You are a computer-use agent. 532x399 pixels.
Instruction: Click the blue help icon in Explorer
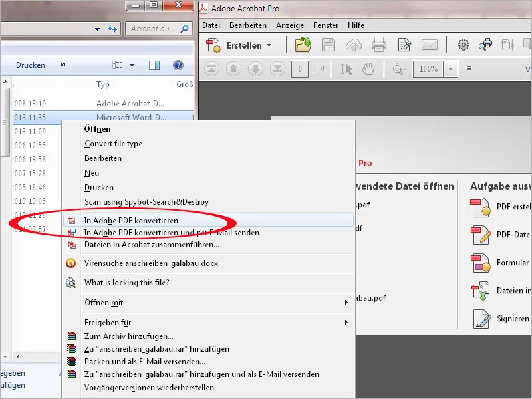[x=178, y=65]
